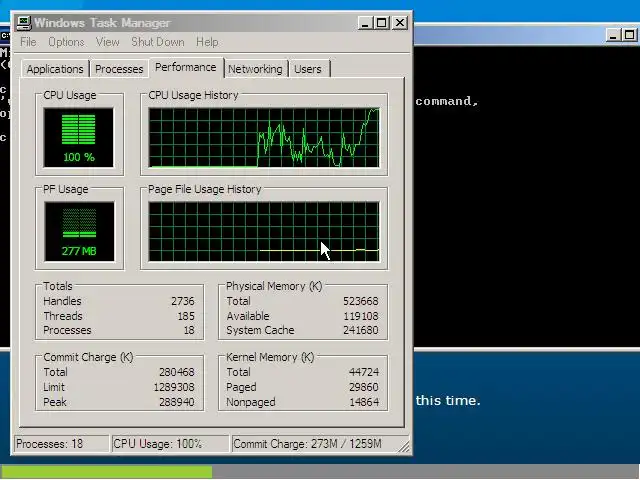Switch to the Applications tab
The width and height of the screenshot is (640, 480).
point(55,69)
